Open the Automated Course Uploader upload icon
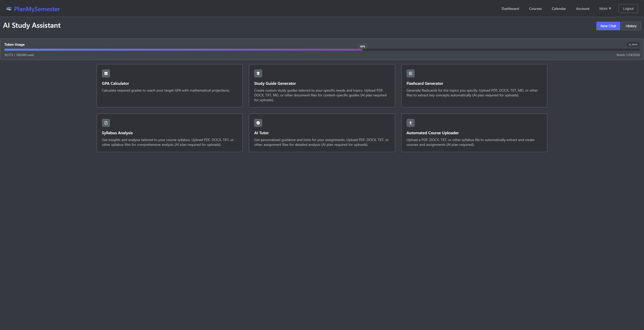The width and height of the screenshot is (644, 330). (410, 123)
